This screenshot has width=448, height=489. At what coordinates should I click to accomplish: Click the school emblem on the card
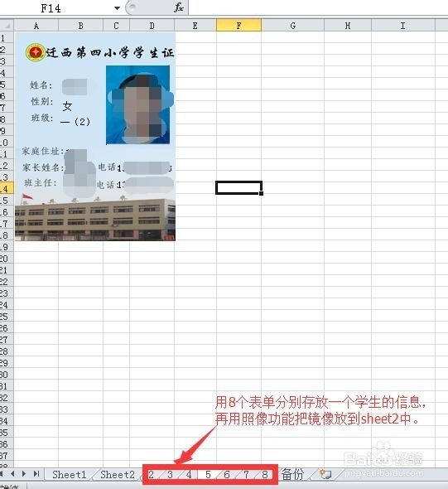pos(36,52)
